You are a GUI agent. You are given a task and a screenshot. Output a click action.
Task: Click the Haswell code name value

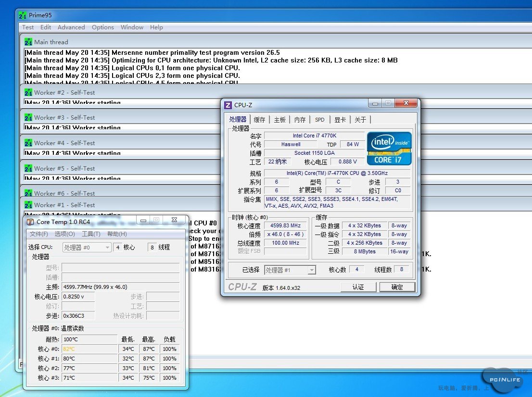(x=291, y=144)
